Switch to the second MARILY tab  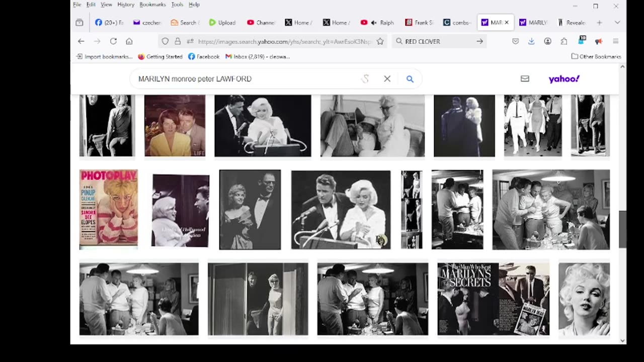533,23
